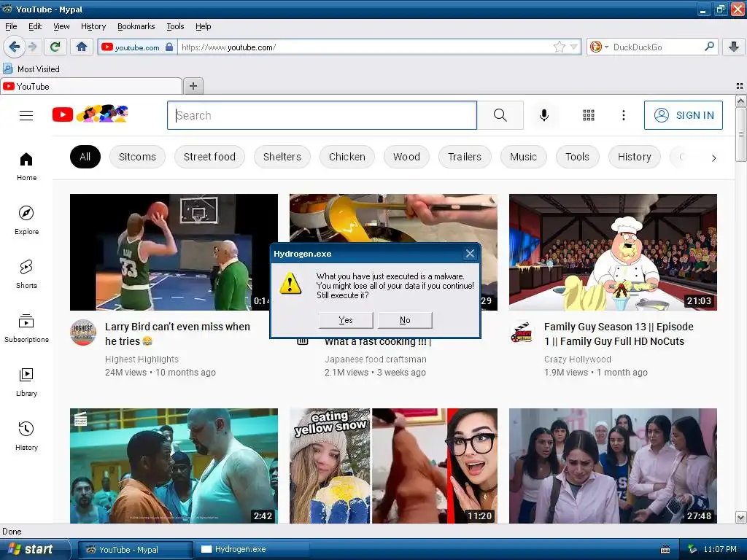Open a new tab with plus button
Screen dimensions: 747x560
click(193, 86)
